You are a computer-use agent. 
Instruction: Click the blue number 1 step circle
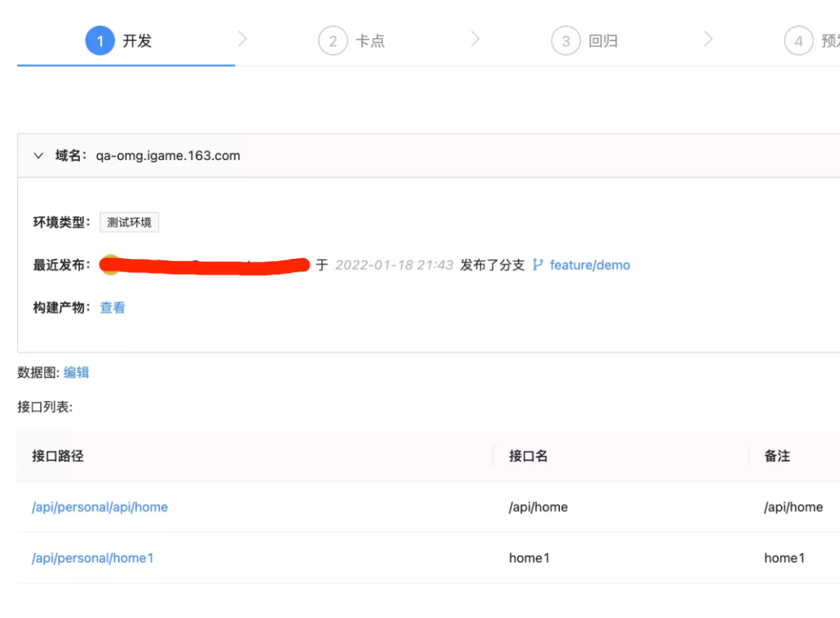100,40
